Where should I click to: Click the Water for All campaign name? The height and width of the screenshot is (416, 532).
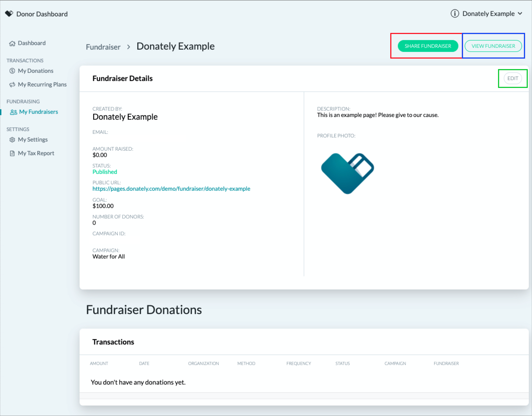(109, 256)
